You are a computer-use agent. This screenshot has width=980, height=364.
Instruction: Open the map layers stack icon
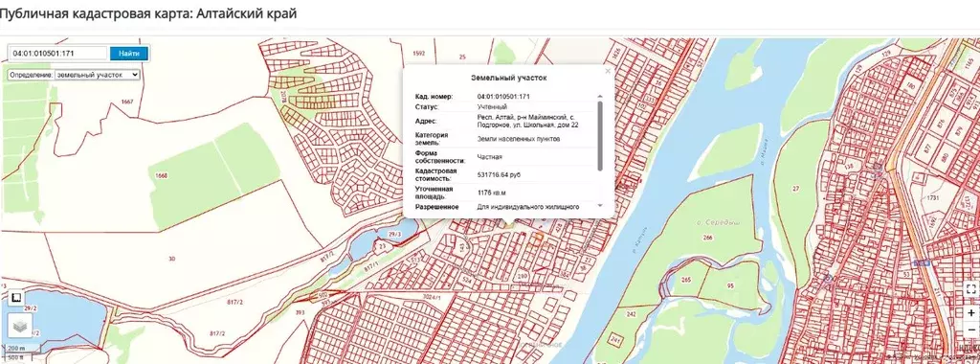tap(20, 326)
